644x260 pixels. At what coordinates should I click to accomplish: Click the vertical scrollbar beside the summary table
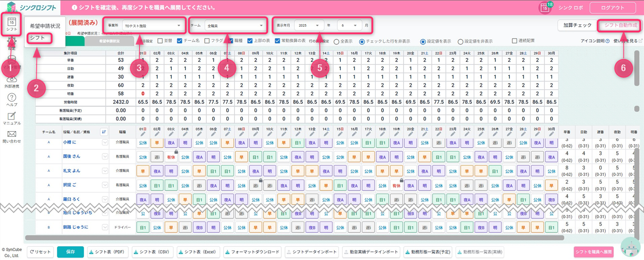637,67
